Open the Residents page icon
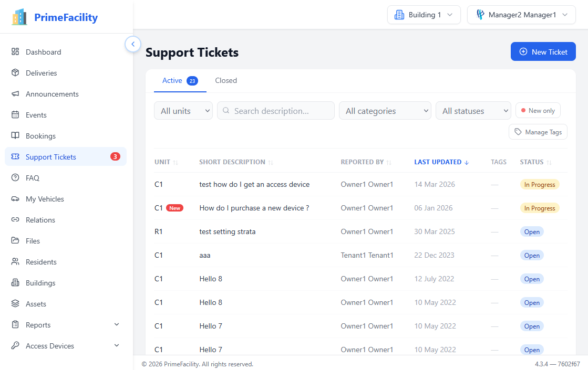This screenshot has width=588, height=370. pos(16,261)
